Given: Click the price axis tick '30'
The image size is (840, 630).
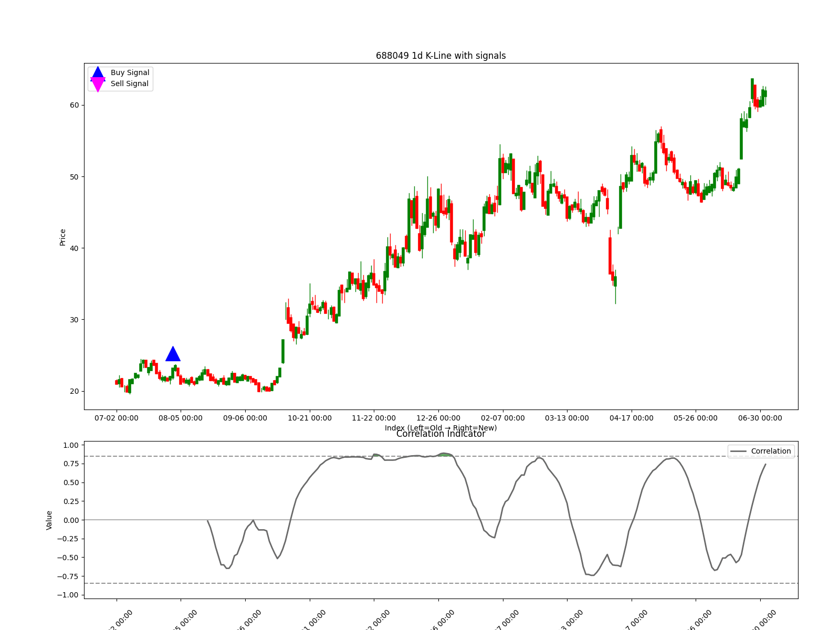Looking at the screenshot, I should point(74,319).
